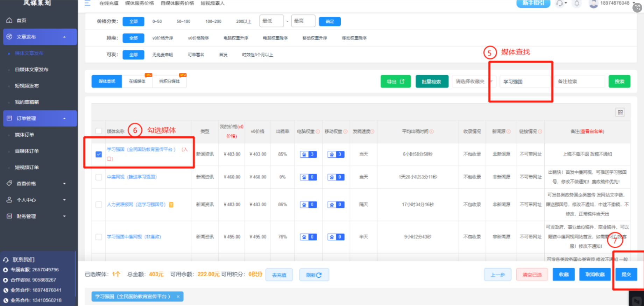The image size is (644, 306).
Task: Check the 学习强国中廉网视（非廉政）row checkbox
Action: point(99,237)
